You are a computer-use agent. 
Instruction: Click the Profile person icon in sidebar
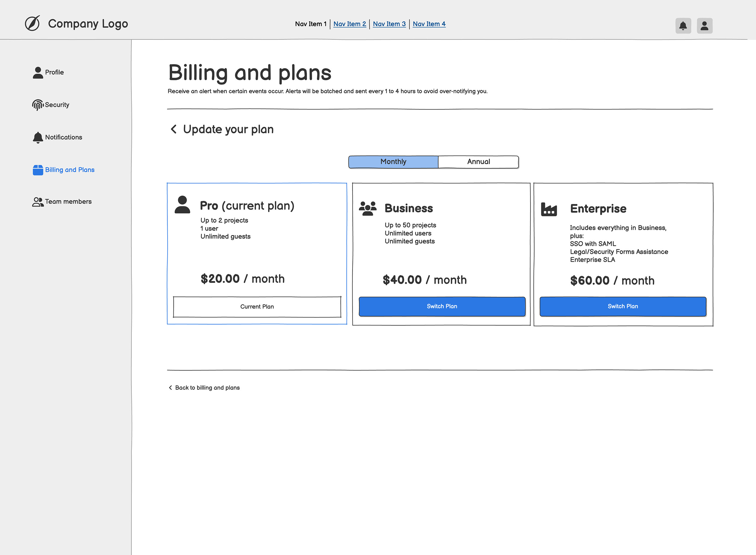[38, 72]
